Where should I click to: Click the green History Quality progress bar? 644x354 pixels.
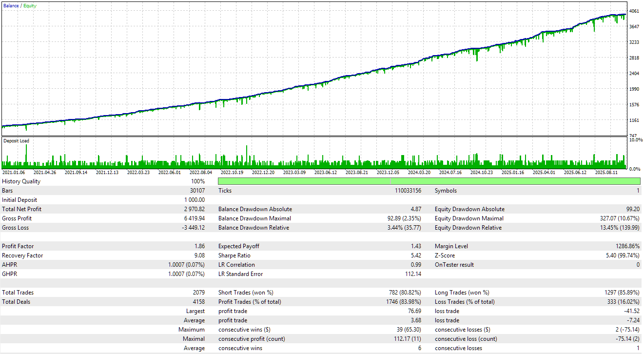[429, 181]
